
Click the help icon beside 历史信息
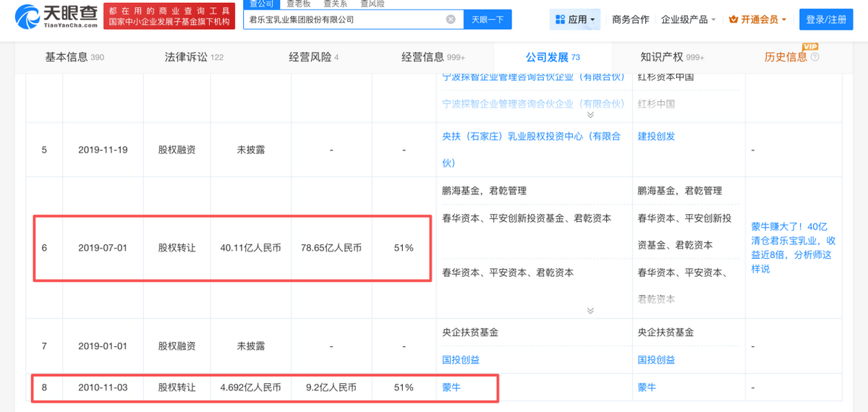click(x=815, y=57)
